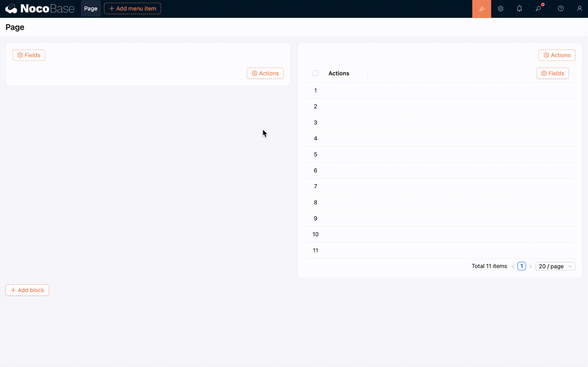Open the form block's Actions configurator
The width and height of the screenshot is (588, 367).
[265, 73]
